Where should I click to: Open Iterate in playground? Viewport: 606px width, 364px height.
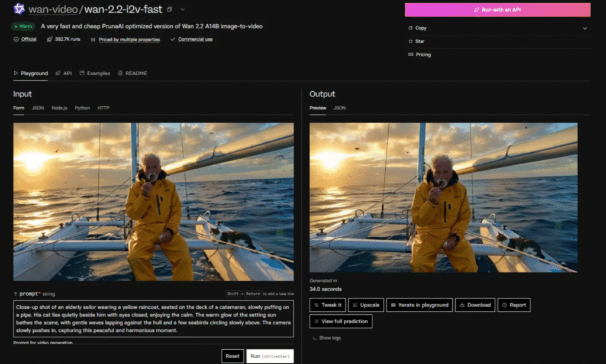[419, 305]
